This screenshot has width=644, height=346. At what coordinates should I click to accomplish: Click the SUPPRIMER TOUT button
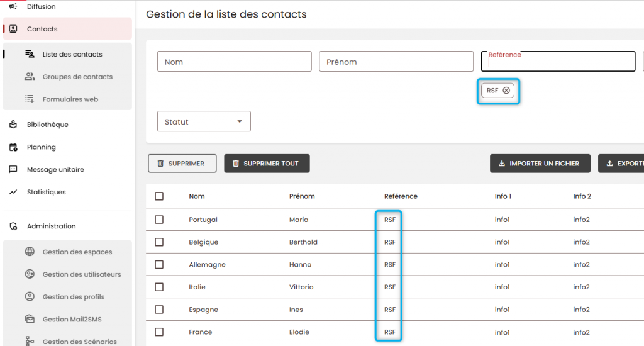(x=267, y=164)
